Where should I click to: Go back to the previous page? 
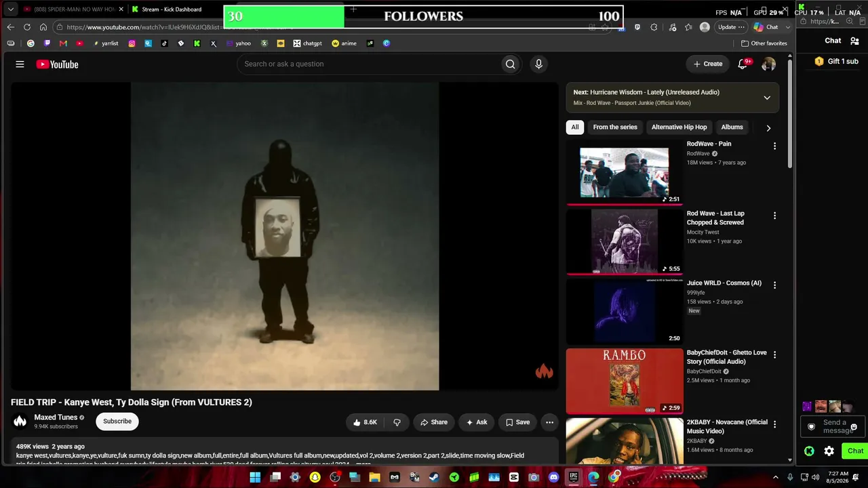pos(10,27)
